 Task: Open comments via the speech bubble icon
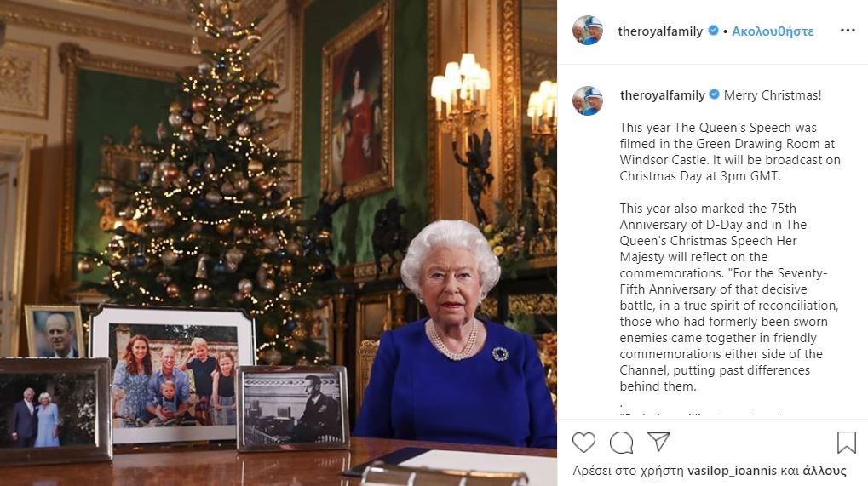[x=622, y=443]
